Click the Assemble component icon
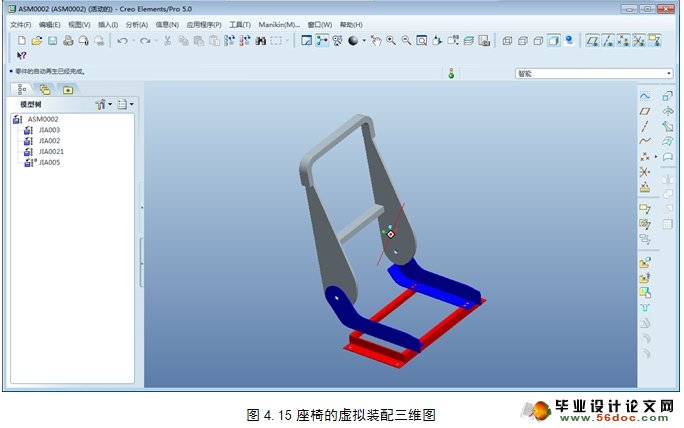 click(x=645, y=263)
